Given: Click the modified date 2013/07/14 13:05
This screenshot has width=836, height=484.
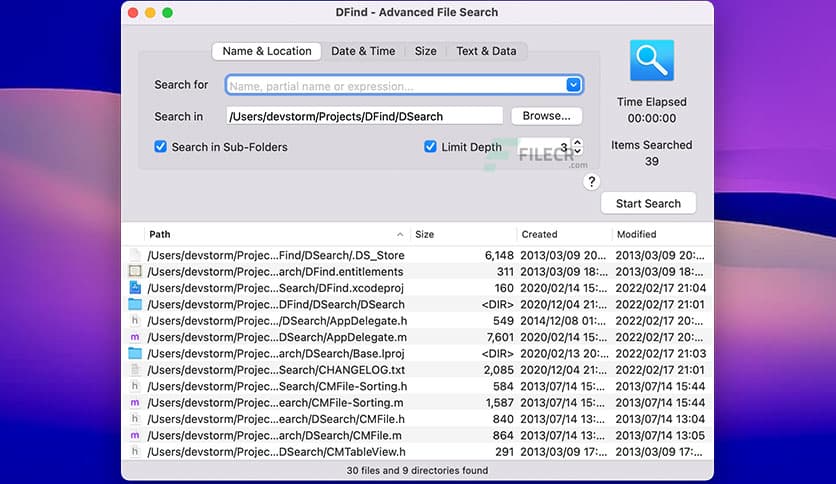Looking at the screenshot, I should pyautogui.click(x=660, y=435).
